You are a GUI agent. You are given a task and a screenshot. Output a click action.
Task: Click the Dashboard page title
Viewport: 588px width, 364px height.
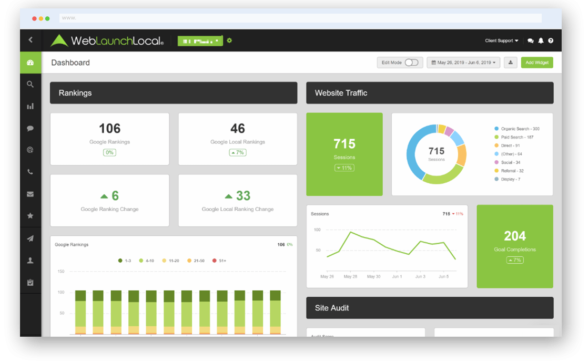tap(70, 63)
